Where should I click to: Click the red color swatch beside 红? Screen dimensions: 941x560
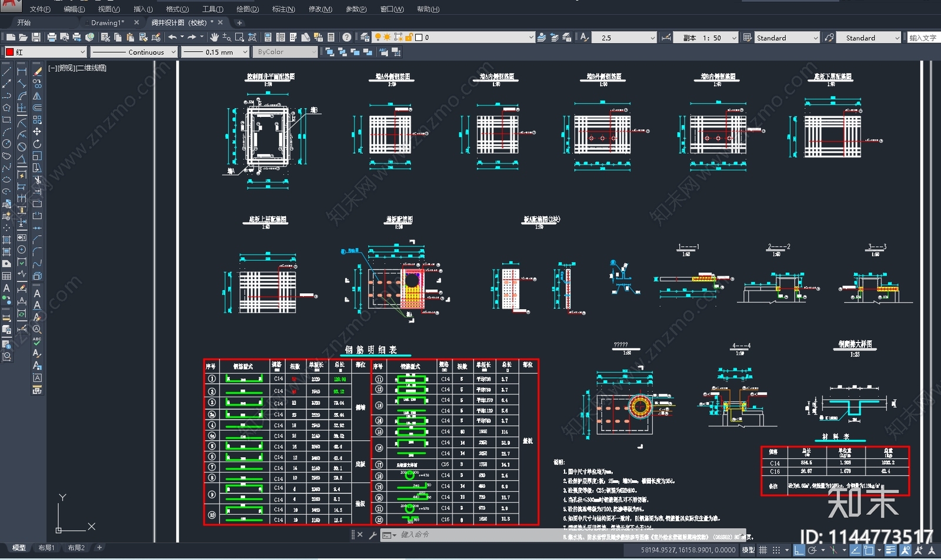click(x=9, y=52)
